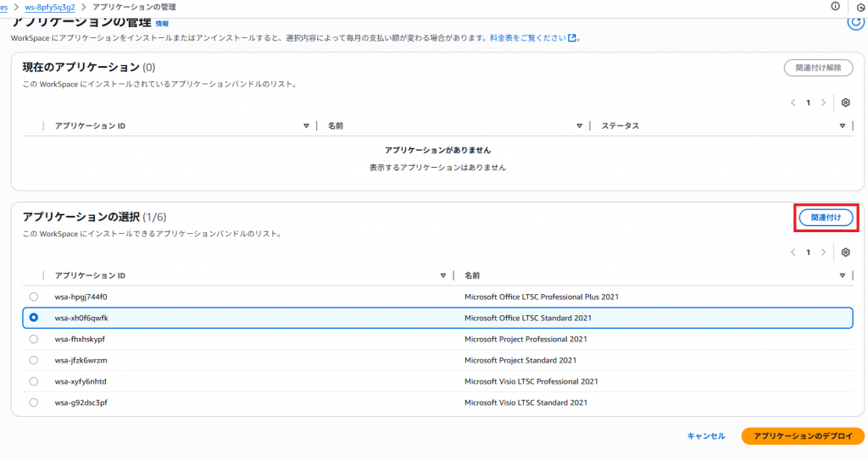This screenshot has width=868, height=460.
Task: Go to next page in application selection table
Action: point(823,252)
